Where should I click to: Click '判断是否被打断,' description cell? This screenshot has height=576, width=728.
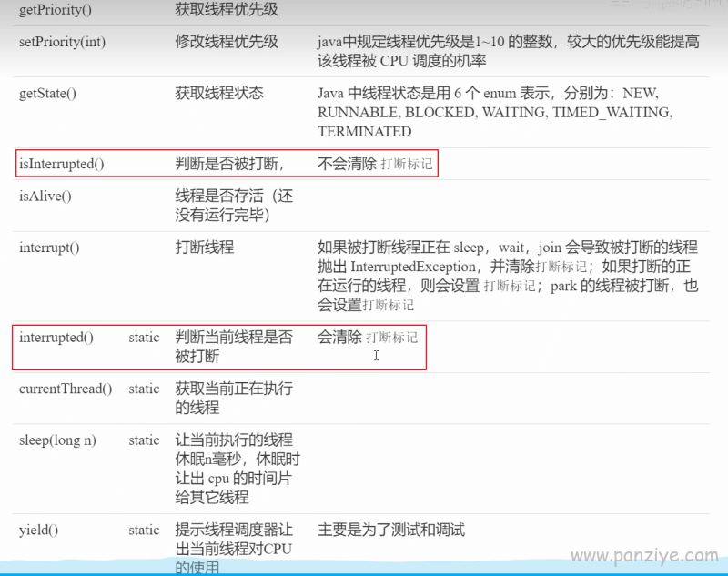pyautogui.click(x=229, y=164)
